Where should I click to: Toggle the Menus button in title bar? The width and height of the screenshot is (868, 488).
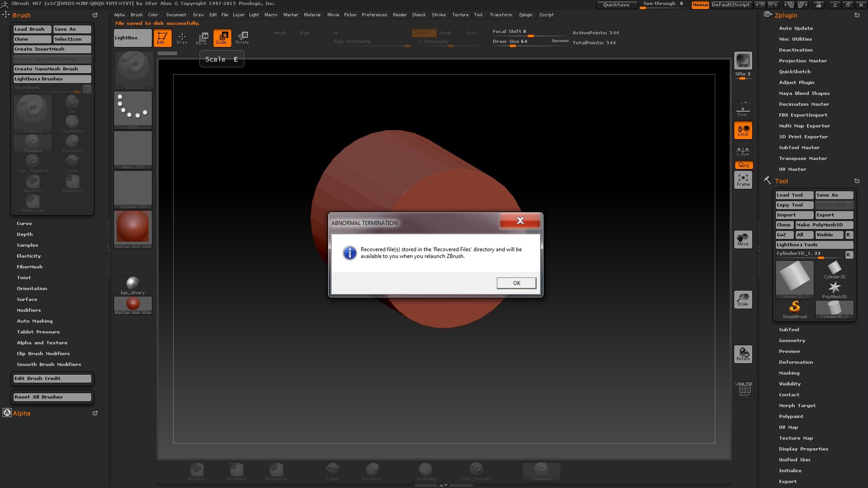click(700, 5)
